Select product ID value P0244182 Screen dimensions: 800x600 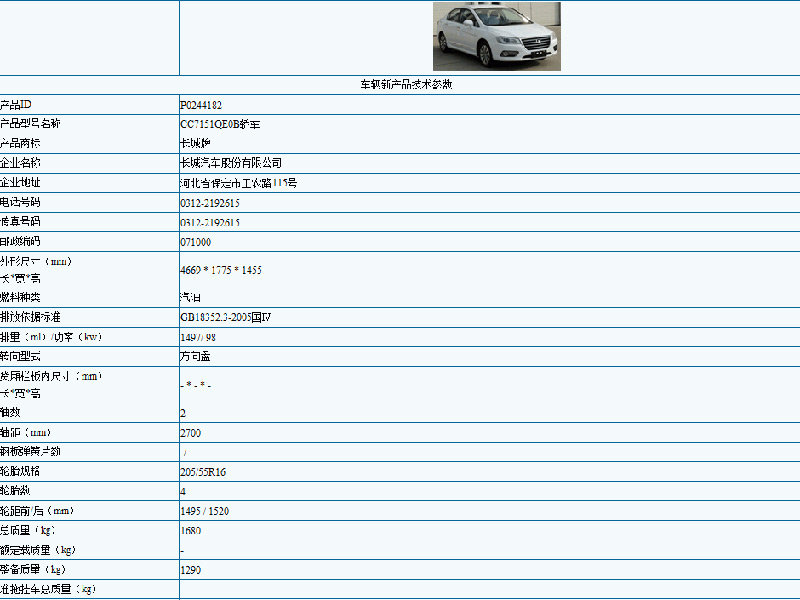(x=201, y=105)
